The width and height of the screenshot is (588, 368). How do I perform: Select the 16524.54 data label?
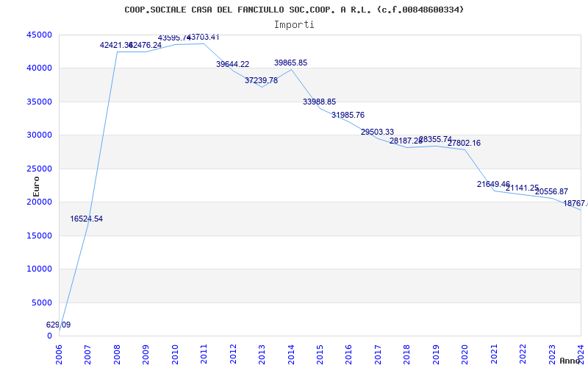point(86,219)
